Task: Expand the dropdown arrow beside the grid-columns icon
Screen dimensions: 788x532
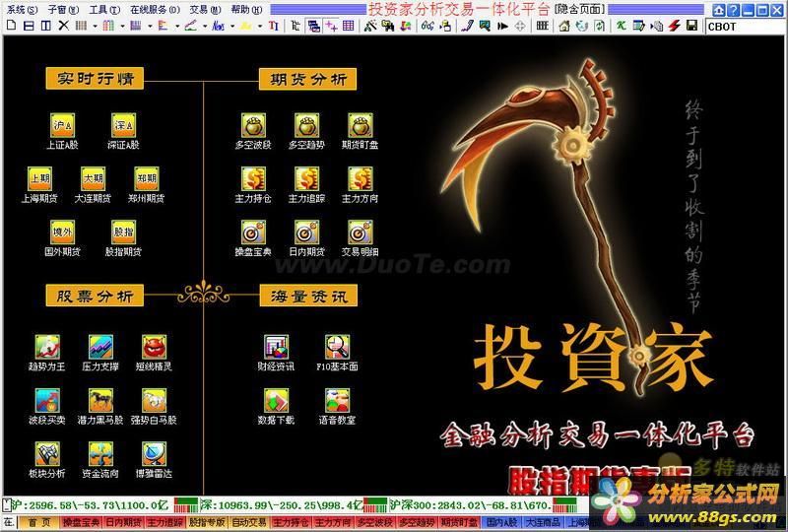Action: click(x=95, y=27)
